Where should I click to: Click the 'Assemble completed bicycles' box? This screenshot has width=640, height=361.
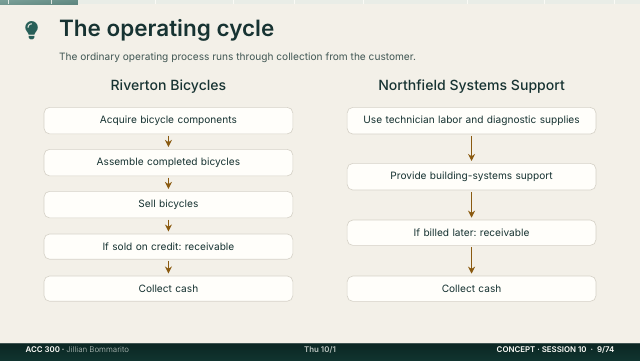168,162
